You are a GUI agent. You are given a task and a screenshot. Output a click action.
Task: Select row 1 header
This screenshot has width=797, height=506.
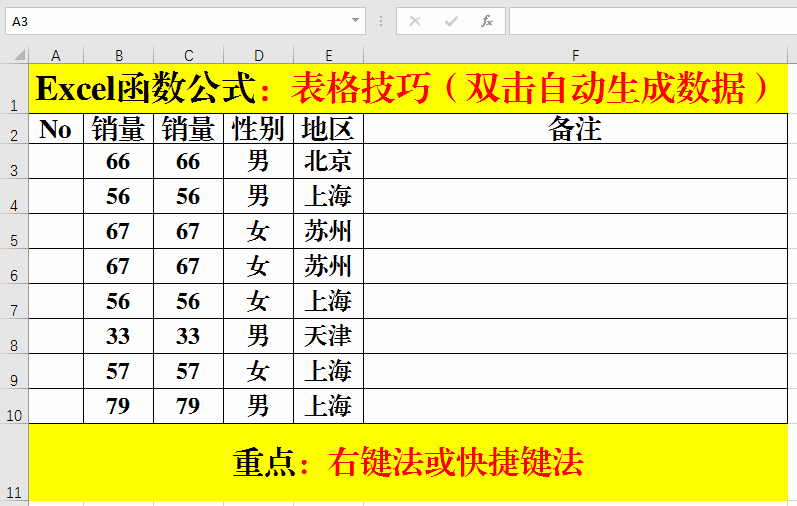click(14, 88)
